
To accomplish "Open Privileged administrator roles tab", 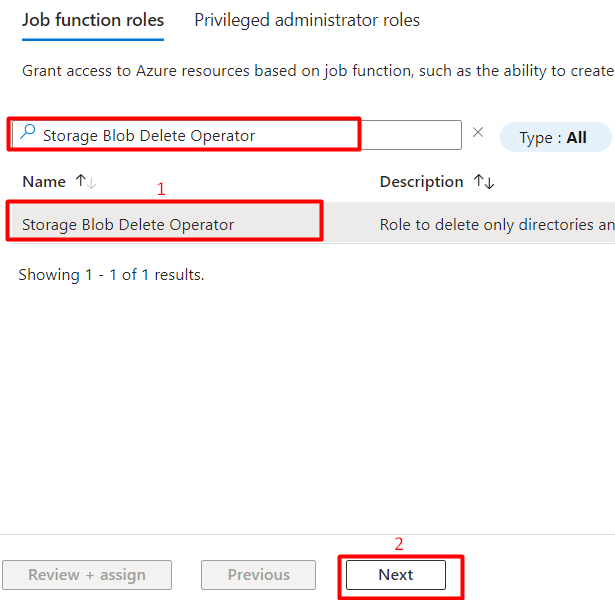I will pyautogui.click(x=307, y=20).
